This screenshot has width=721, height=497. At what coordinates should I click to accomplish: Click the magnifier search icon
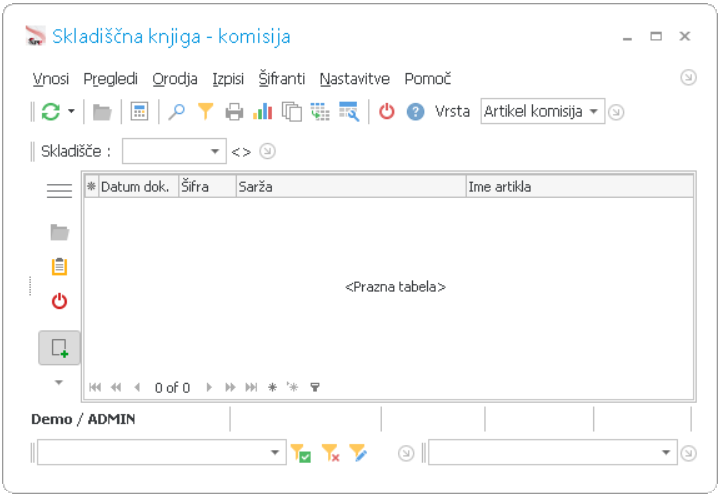click(x=177, y=111)
